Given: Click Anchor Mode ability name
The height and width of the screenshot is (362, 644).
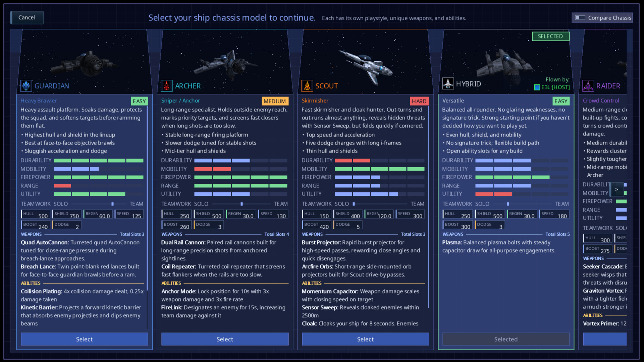Looking at the screenshot, I should click(x=179, y=291).
